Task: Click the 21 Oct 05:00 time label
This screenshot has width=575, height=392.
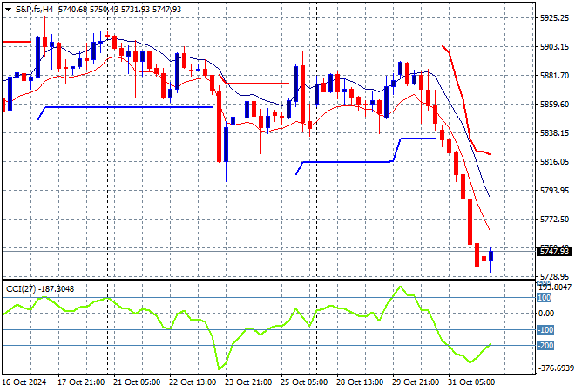Action: [137, 382]
